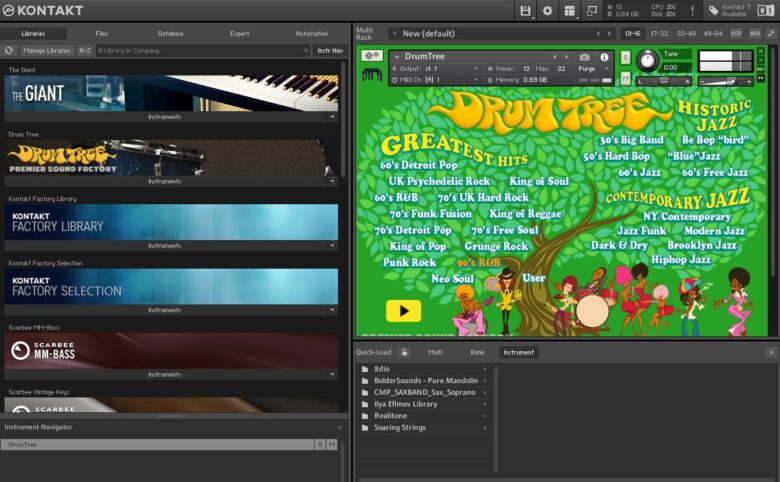Expand Kontakt Factory Selection Instruments dropdown
Image resolution: width=780 pixels, height=482 pixels.
332,310
